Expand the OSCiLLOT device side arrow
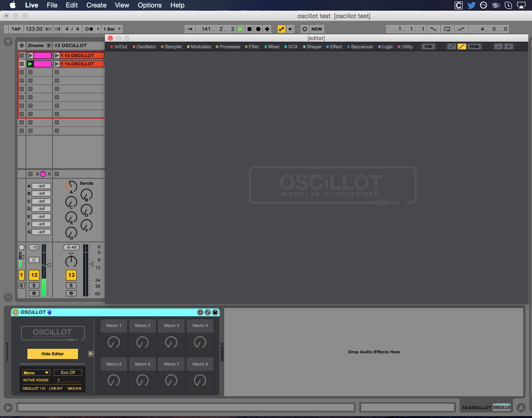The image size is (532, 418). pyautogui.click(x=91, y=353)
